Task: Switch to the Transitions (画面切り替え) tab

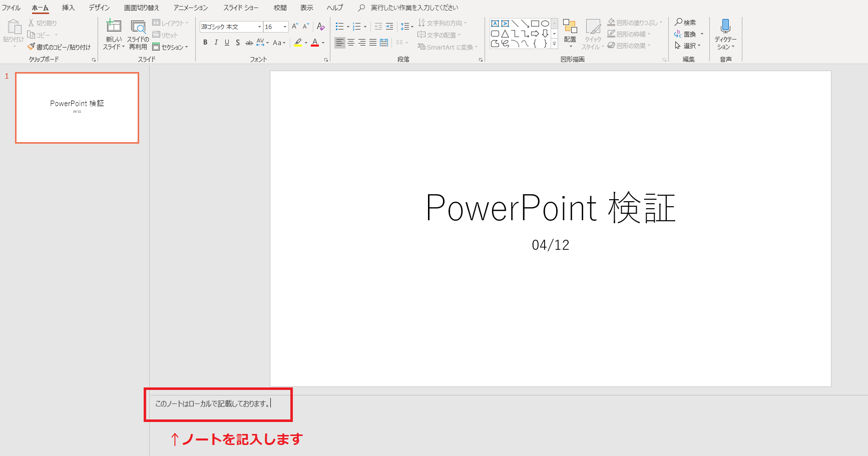Action: pyautogui.click(x=142, y=8)
